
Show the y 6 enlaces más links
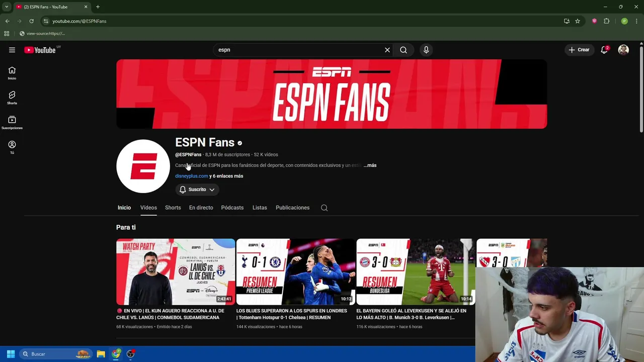coord(226,176)
